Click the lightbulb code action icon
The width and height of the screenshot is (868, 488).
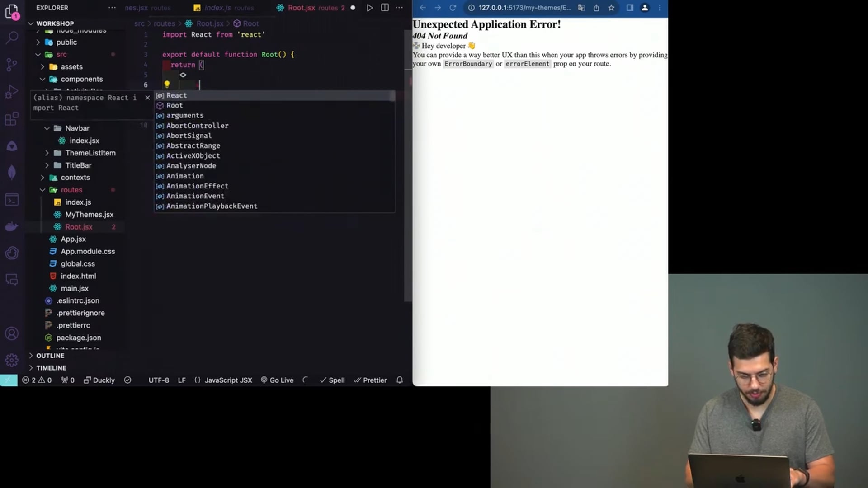click(167, 84)
